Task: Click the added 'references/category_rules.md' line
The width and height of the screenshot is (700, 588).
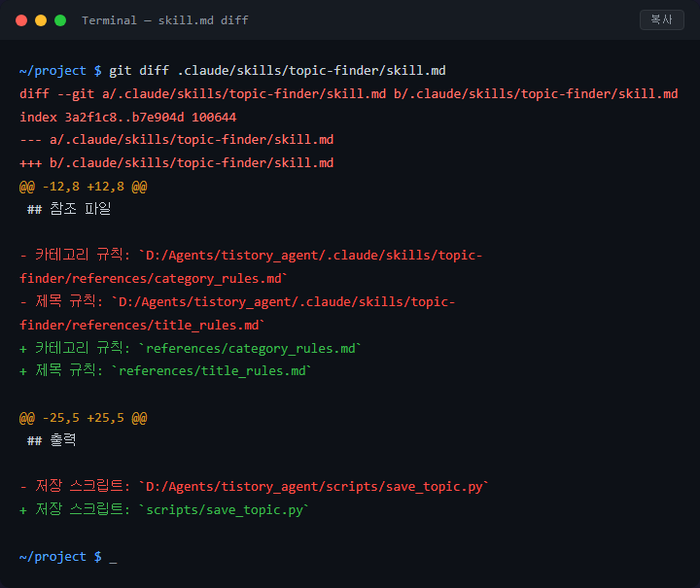Action: [191, 348]
